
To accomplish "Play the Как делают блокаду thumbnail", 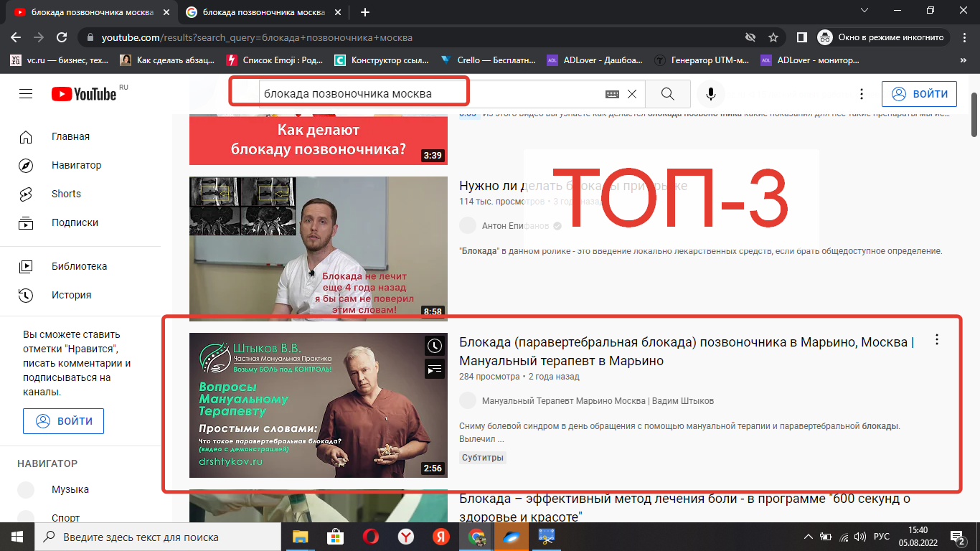I will click(x=319, y=140).
